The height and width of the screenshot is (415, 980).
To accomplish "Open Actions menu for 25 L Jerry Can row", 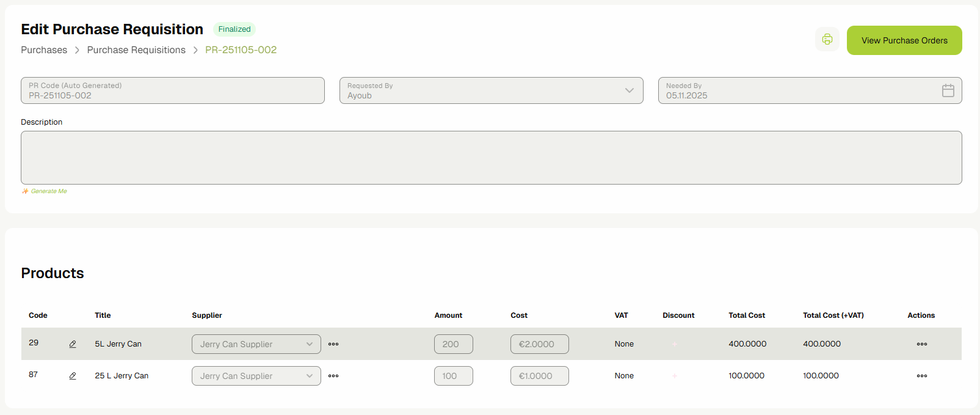I will pyautogui.click(x=921, y=376).
